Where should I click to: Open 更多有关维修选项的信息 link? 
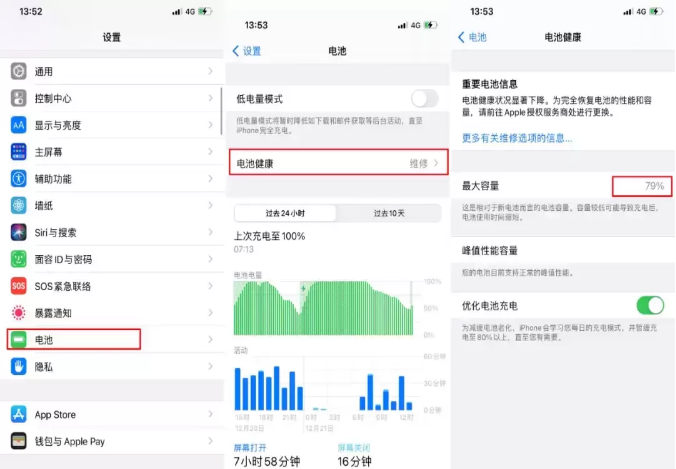pos(517,138)
